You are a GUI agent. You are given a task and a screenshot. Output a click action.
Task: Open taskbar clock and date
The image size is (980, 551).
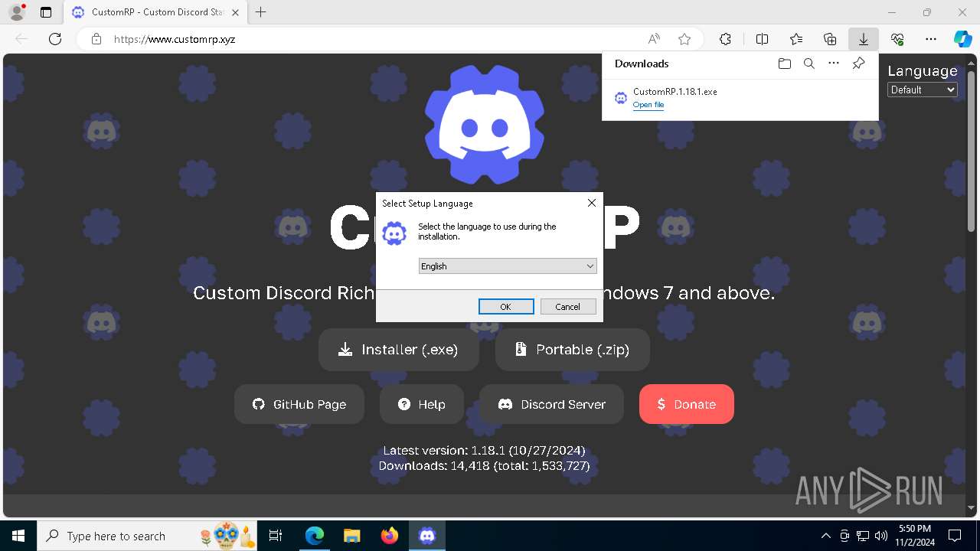coord(915,536)
